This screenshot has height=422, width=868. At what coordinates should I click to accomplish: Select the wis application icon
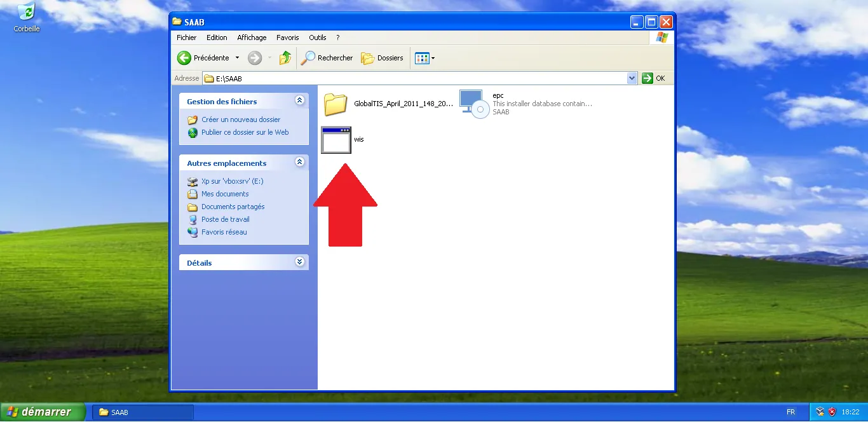click(336, 140)
